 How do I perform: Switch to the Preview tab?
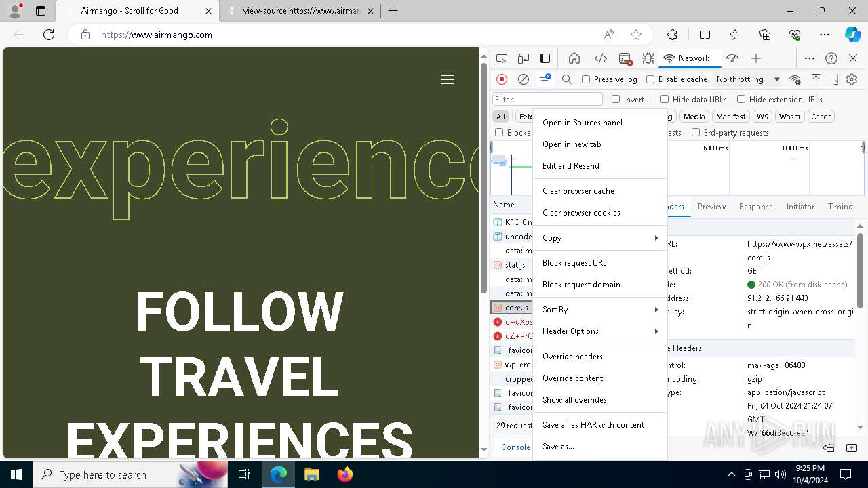[x=711, y=207]
